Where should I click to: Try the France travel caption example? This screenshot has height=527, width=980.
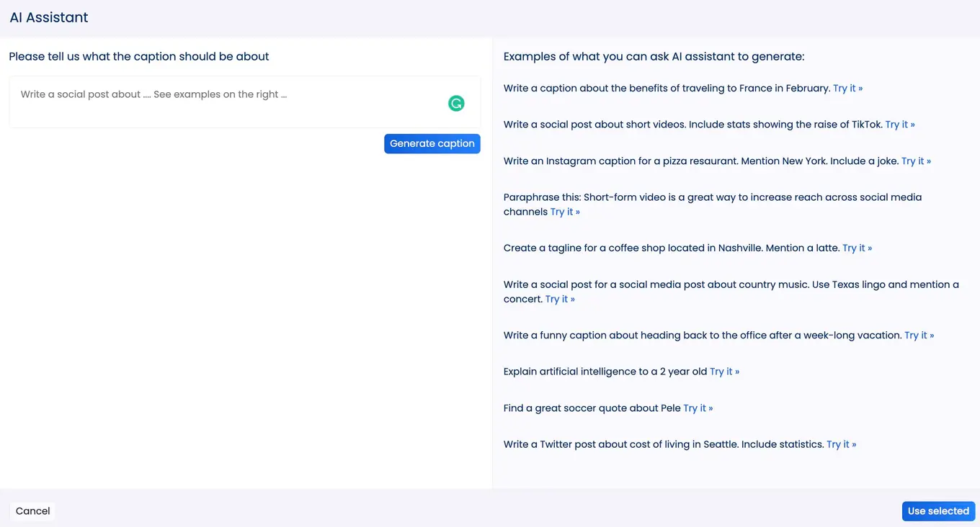click(848, 88)
